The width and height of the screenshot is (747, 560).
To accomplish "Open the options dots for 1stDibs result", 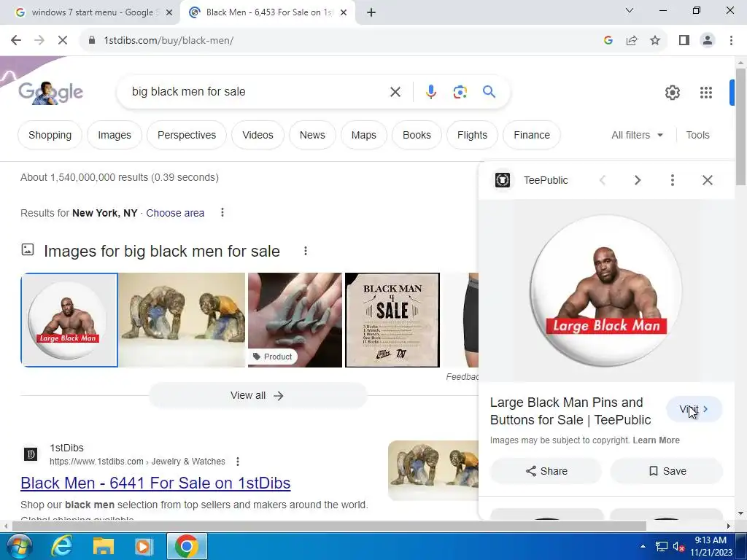I will coord(238,461).
